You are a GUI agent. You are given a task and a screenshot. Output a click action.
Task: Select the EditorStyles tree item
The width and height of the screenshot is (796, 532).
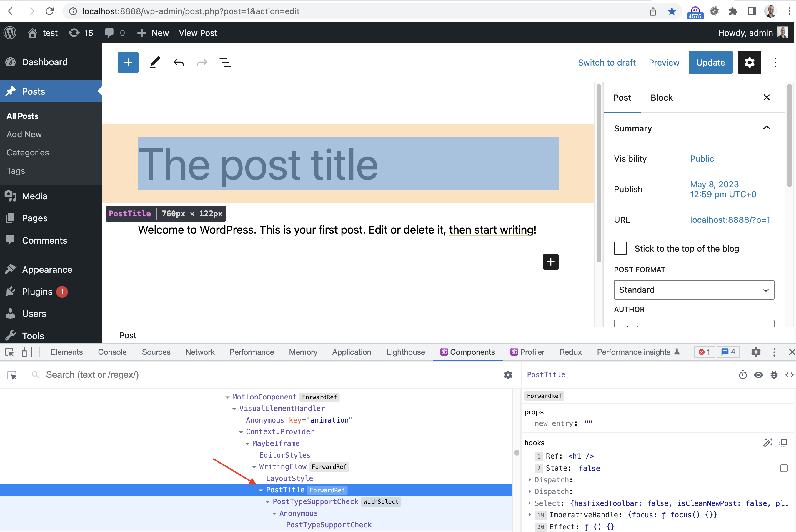coord(284,455)
